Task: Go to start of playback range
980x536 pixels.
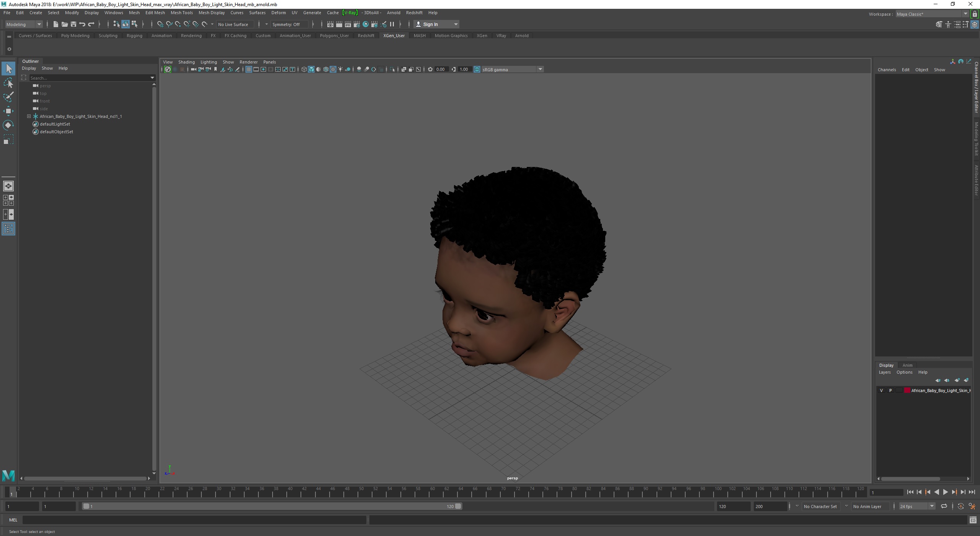Action: [910, 492]
